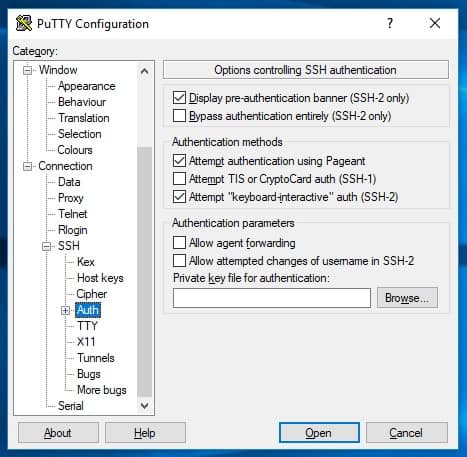The height and width of the screenshot is (457, 467).
Task: Toggle keyboard-interactive auth checkbox
Action: pos(179,197)
